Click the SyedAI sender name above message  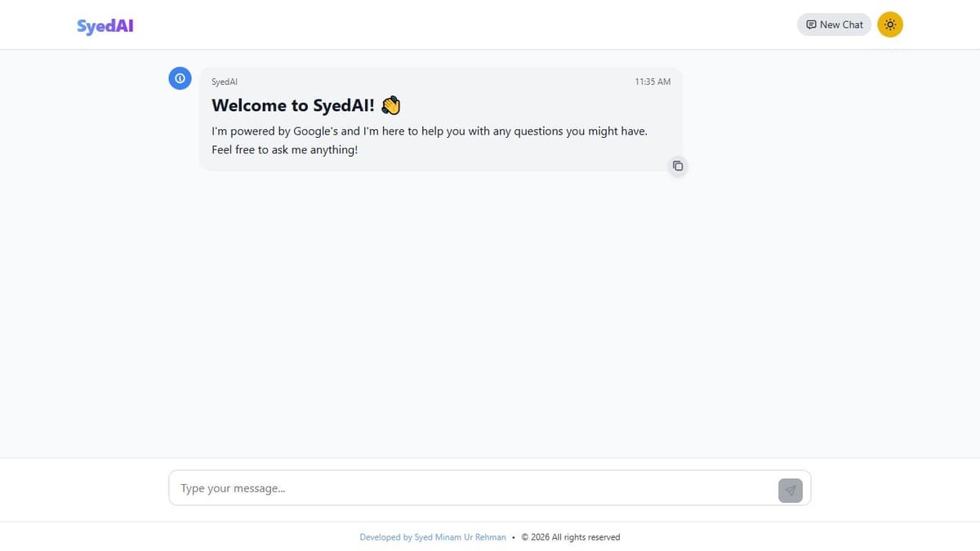pos(225,82)
